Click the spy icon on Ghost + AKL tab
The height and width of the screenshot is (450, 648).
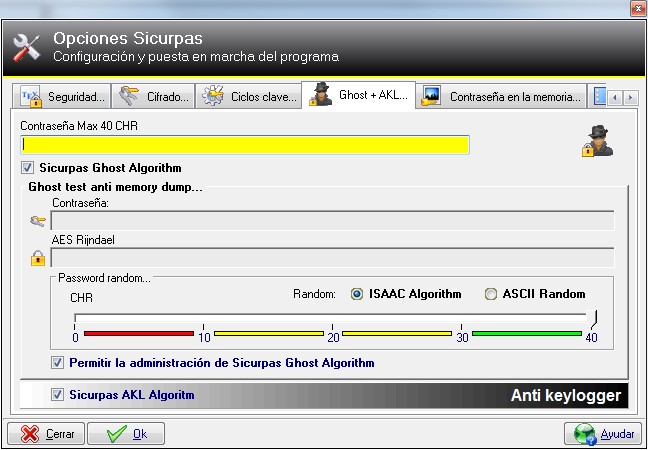(x=321, y=94)
